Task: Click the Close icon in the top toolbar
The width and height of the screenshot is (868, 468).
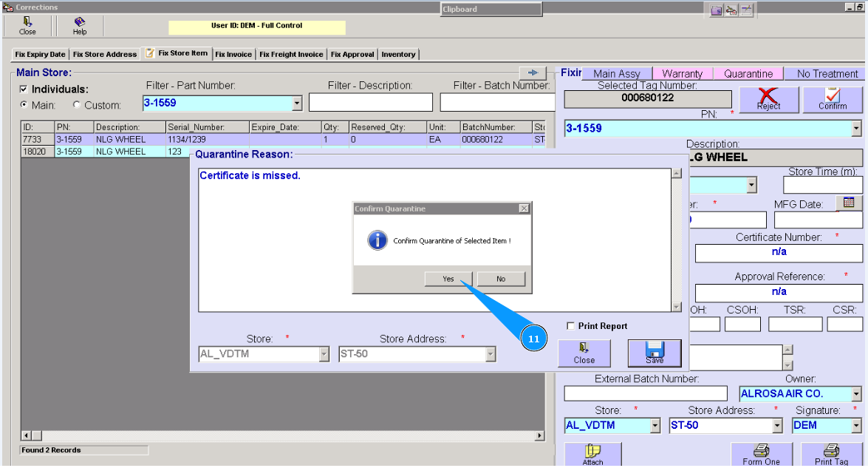Action: tap(27, 25)
